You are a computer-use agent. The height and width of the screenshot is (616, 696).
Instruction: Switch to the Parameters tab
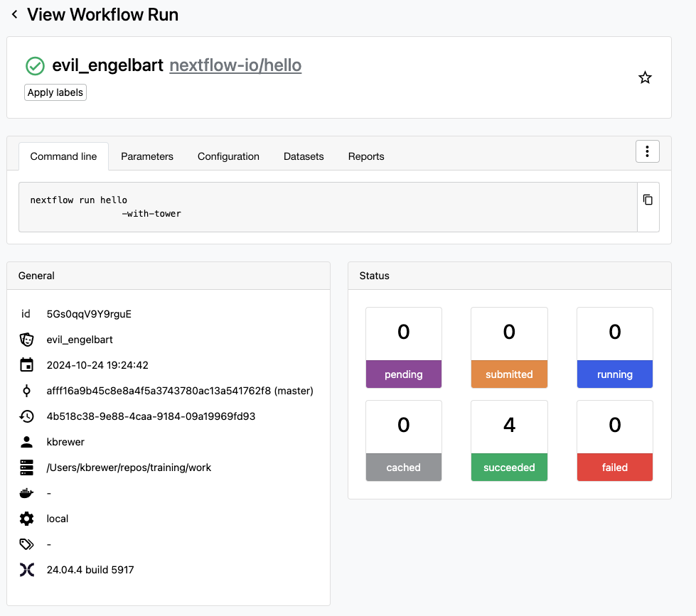coord(147,156)
